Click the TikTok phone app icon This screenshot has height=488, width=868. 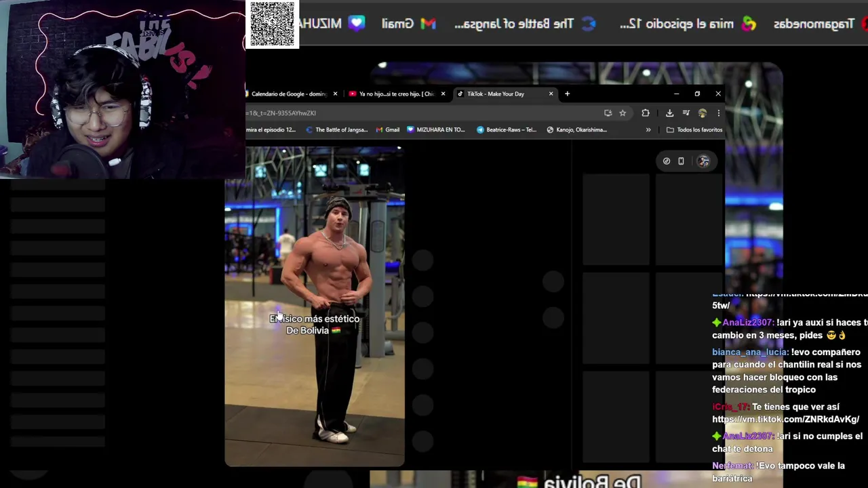pos(681,161)
